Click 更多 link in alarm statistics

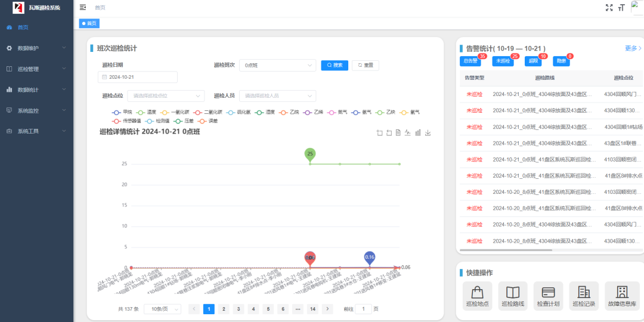(x=633, y=48)
